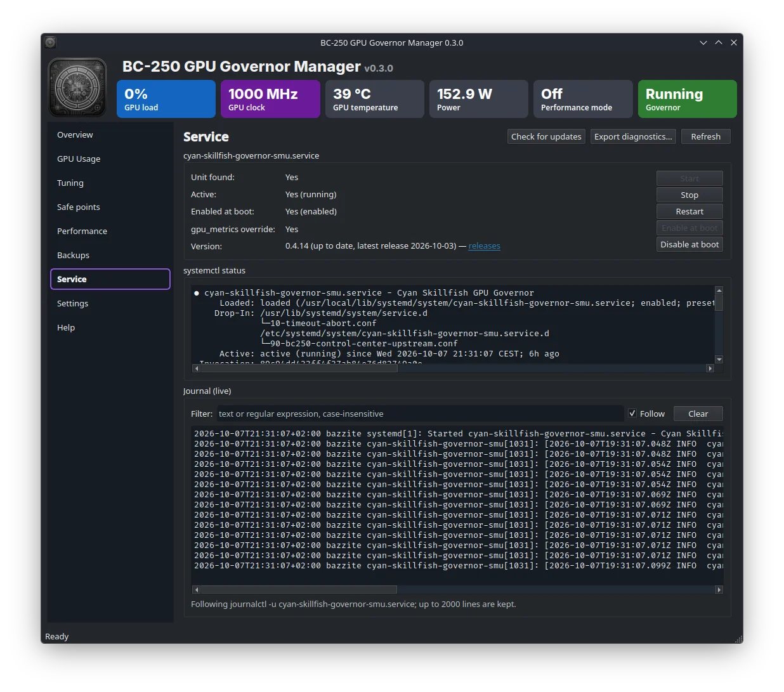Click journal horizontal scrollbar left arrow
Viewport: 784px width, 692px height.
pos(196,589)
